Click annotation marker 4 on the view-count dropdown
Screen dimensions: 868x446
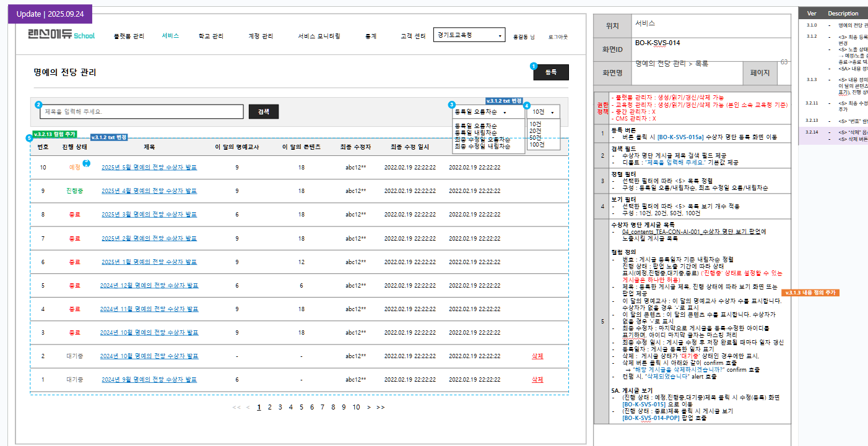527,106
